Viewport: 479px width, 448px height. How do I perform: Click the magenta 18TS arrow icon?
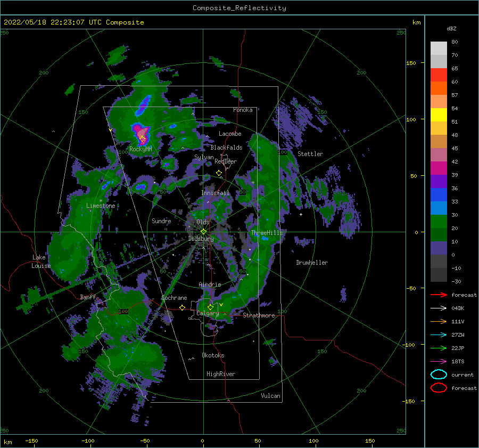point(439,361)
